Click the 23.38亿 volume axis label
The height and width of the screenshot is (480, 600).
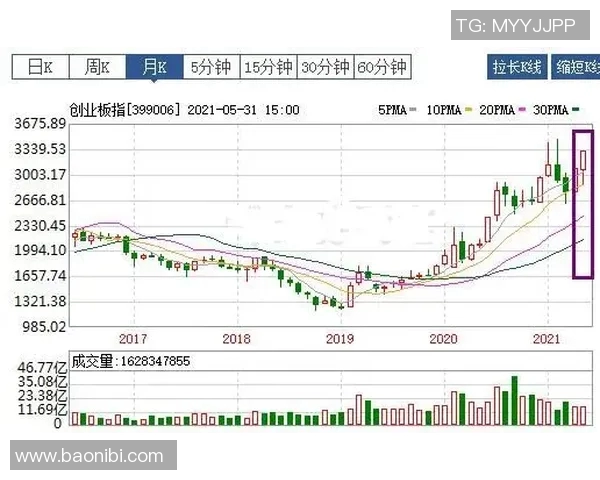(42, 395)
